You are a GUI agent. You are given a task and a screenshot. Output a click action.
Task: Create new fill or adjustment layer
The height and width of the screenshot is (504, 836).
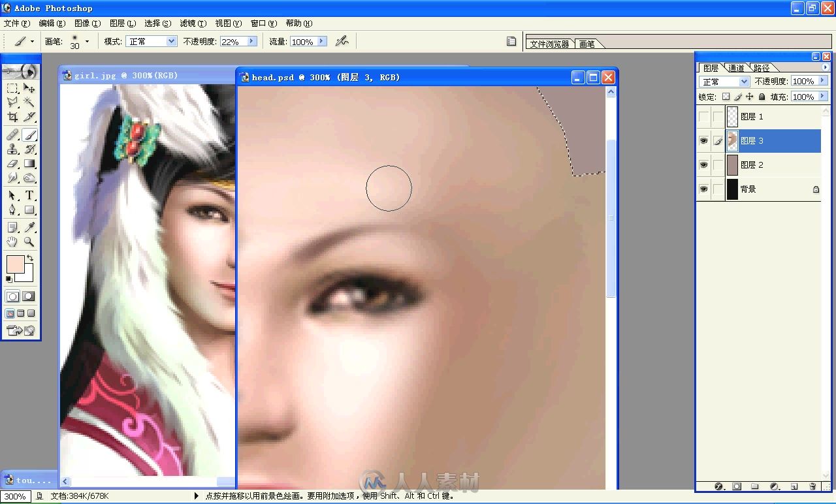coord(775,486)
